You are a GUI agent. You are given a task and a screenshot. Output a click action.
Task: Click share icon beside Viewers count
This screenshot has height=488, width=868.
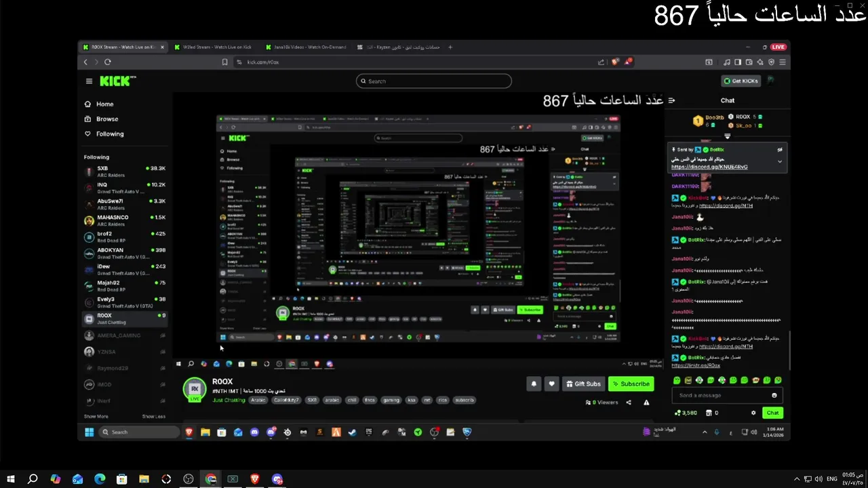[629, 403]
